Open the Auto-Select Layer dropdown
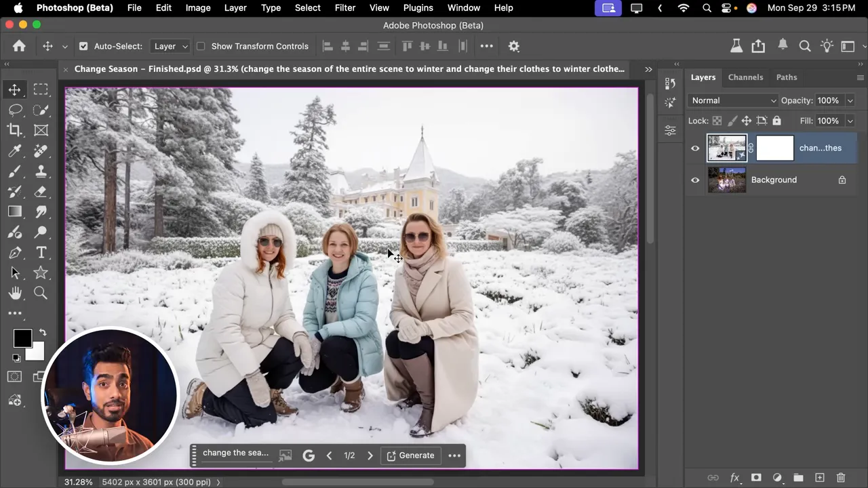 (x=170, y=46)
